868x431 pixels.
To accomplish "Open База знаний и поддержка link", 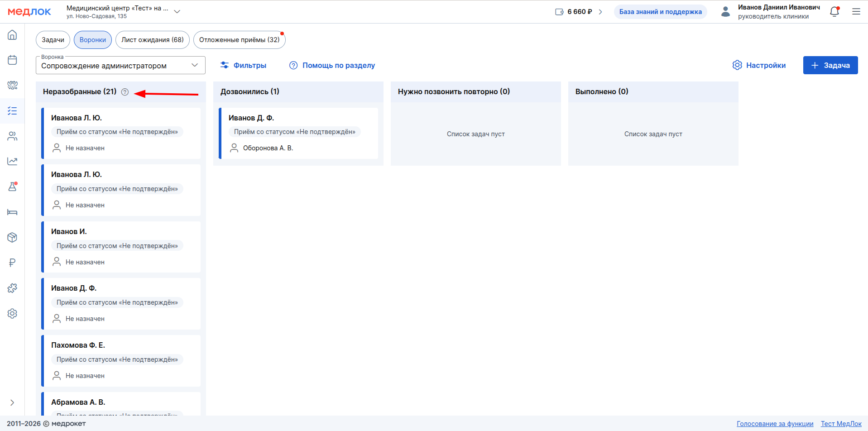I will coord(660,12).
